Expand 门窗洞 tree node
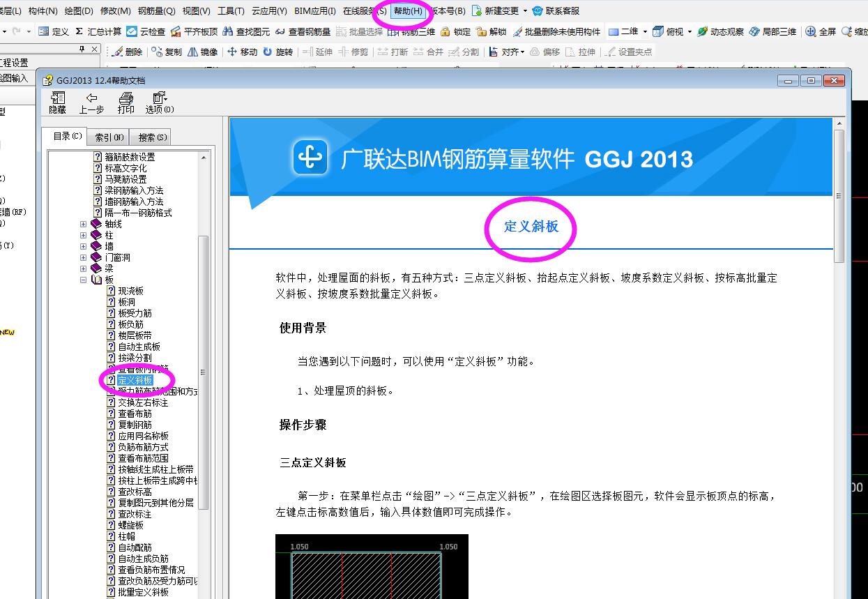 coord(84,258)
